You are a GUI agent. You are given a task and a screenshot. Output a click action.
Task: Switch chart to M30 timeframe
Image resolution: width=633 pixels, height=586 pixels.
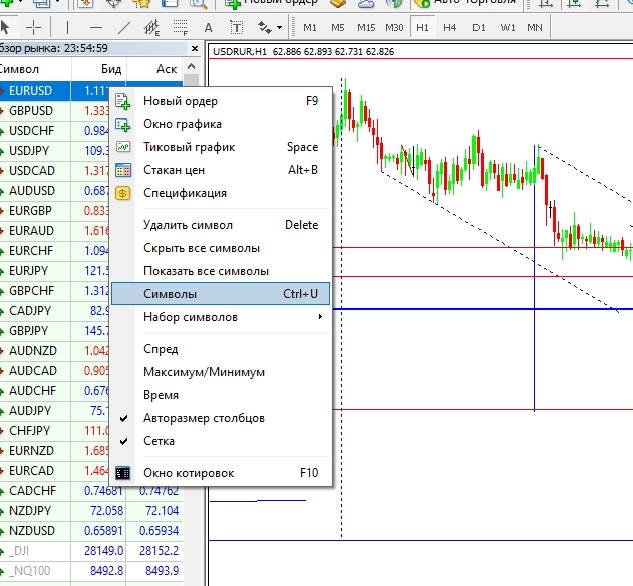click(394, 27)
